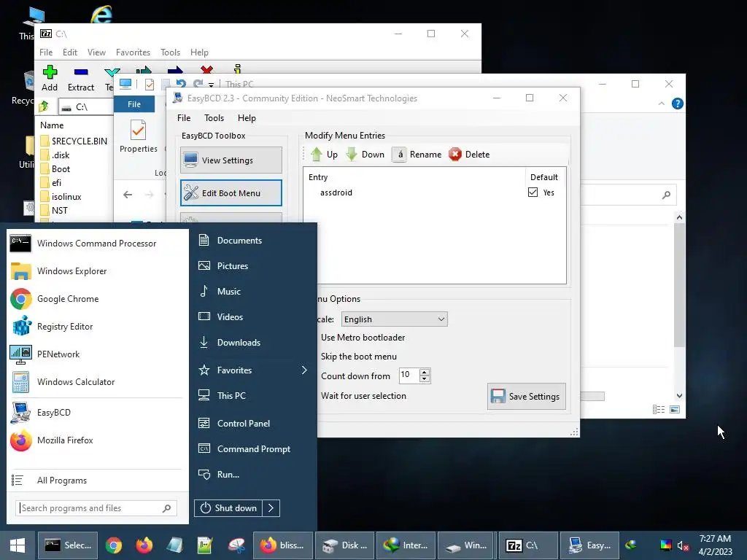Toggle Default checkbox for assdroid
The image size is (747, 560).
[x=533, y=192]
